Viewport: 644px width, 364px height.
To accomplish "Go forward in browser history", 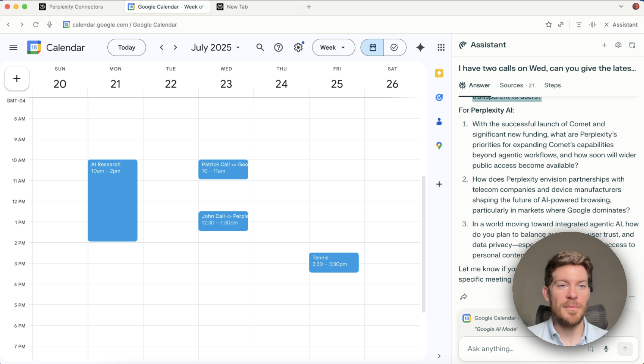I will pyautogui.click(x=22, y=25).
